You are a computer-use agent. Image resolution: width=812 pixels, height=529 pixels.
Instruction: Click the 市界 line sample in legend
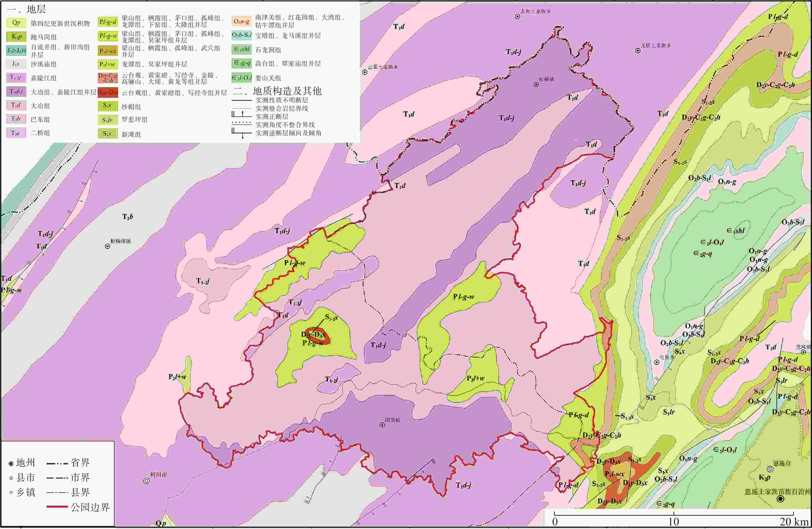pos(57,478)
